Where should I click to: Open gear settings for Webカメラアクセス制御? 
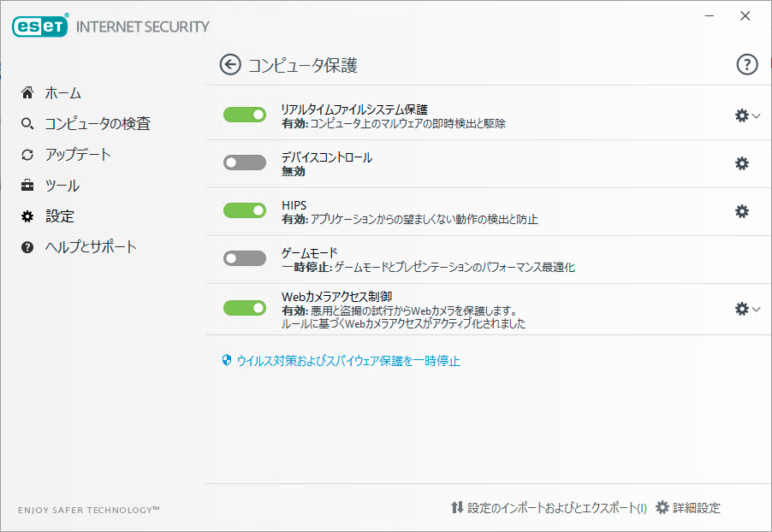coord(741,309)
